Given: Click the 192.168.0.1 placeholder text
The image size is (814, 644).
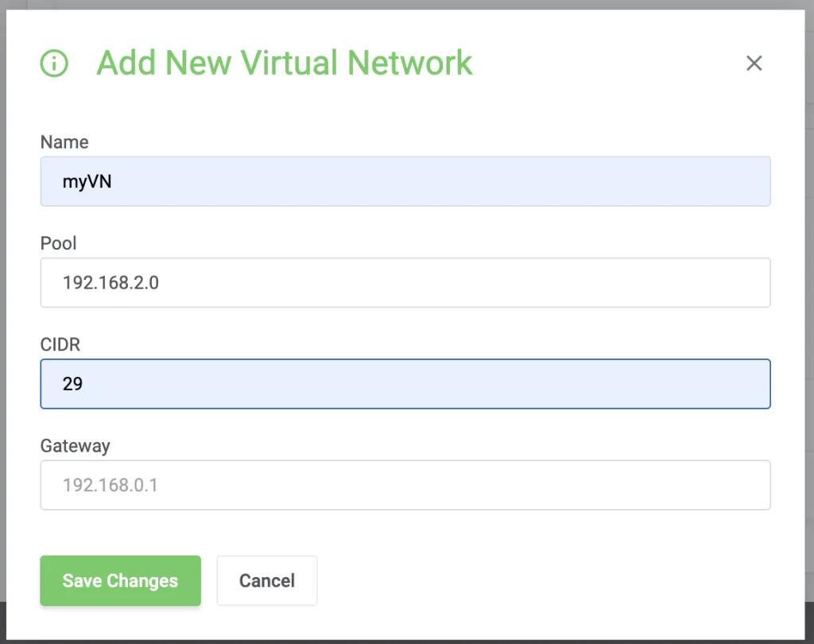Looking at the screenshot, I should coord(110,485).
